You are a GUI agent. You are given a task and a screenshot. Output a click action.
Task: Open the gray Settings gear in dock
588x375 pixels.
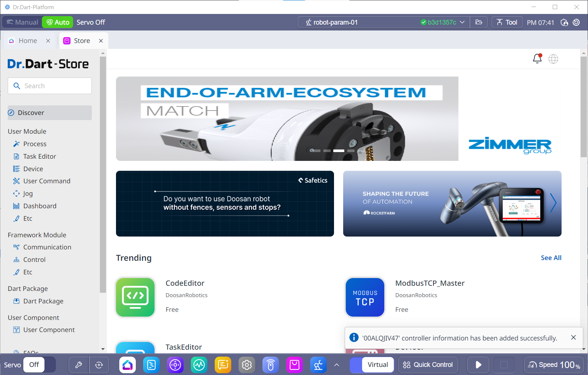click(247, 365)
